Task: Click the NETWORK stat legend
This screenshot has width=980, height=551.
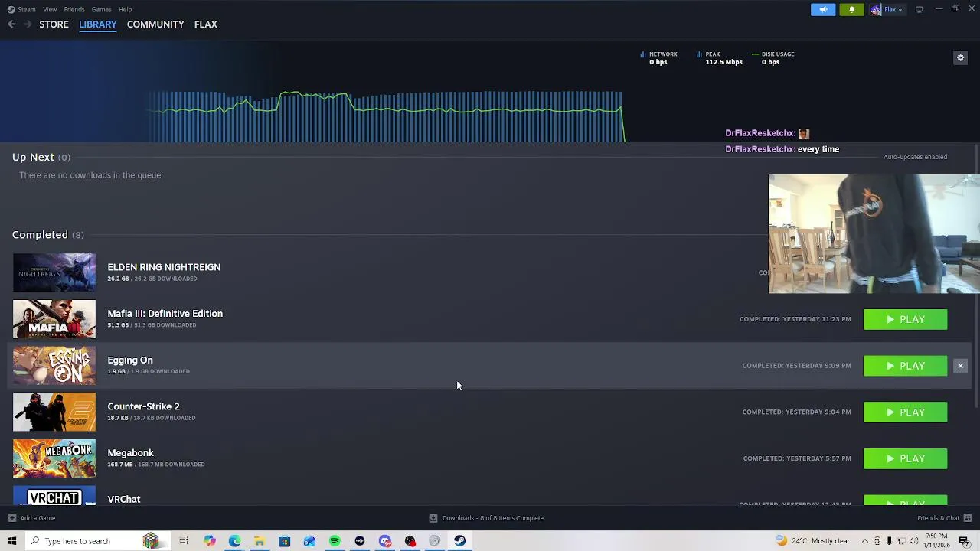Action: click(659, 58)
